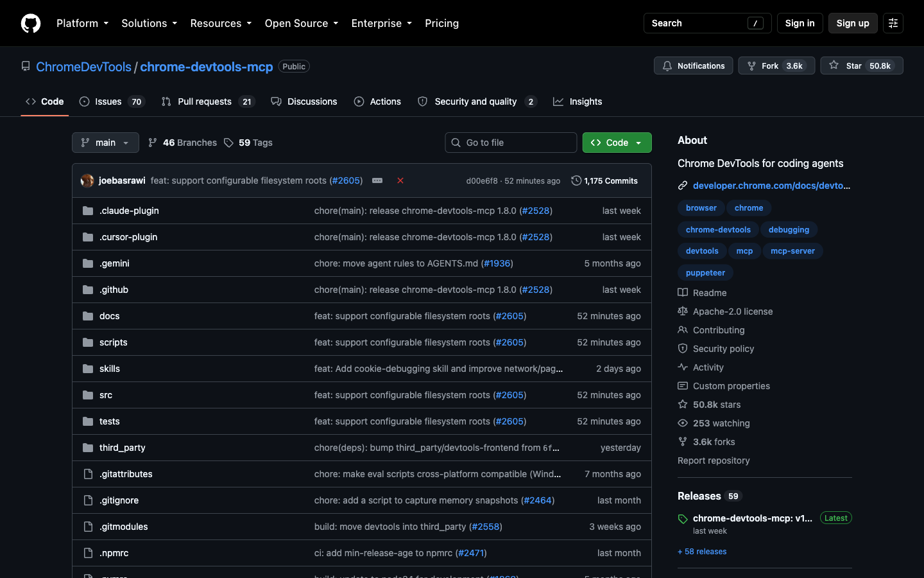The height and width of the screenshot is (578, 924).
Task: Click the Custom properties icon
Action: [683, 386]
